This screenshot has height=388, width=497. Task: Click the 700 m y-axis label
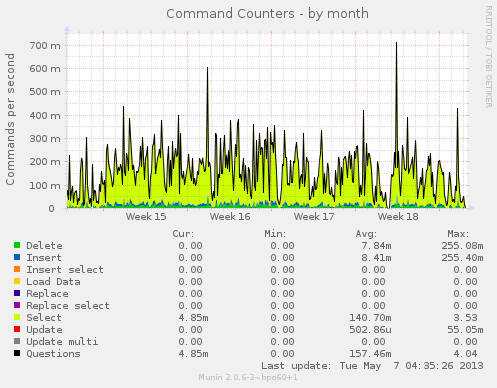tap(45, 46)
